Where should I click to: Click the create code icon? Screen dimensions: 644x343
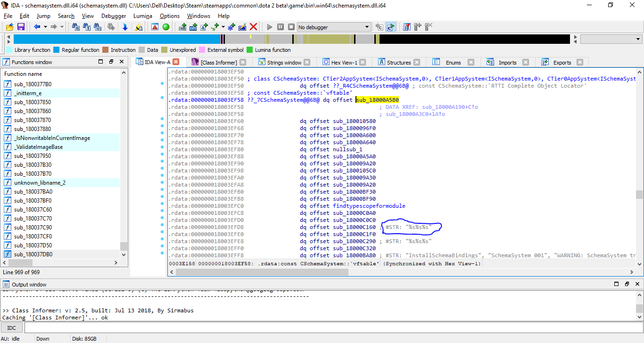[x=182, y=27]
